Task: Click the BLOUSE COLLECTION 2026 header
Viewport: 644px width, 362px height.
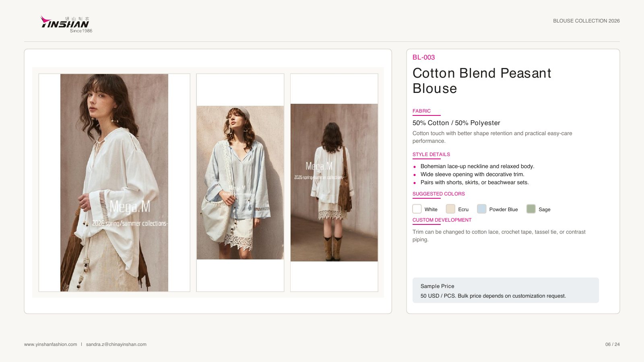Action: tap(586, 21)
